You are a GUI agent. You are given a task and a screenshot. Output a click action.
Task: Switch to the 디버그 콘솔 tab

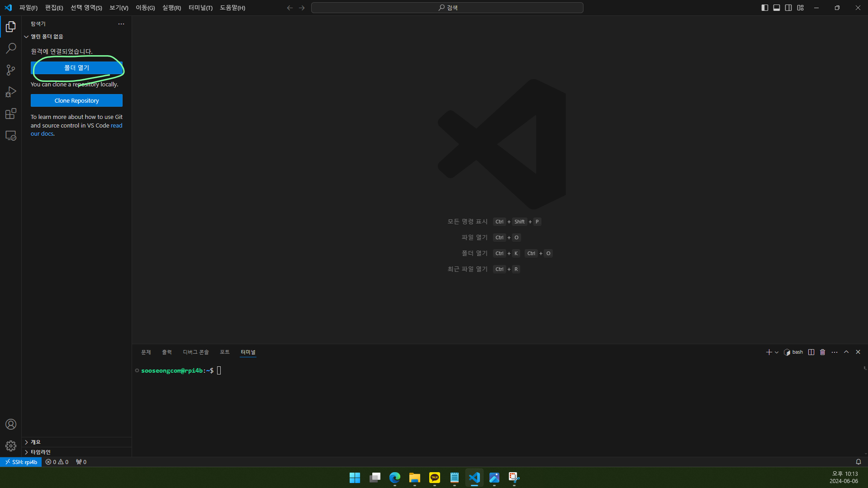click(196, 352)
